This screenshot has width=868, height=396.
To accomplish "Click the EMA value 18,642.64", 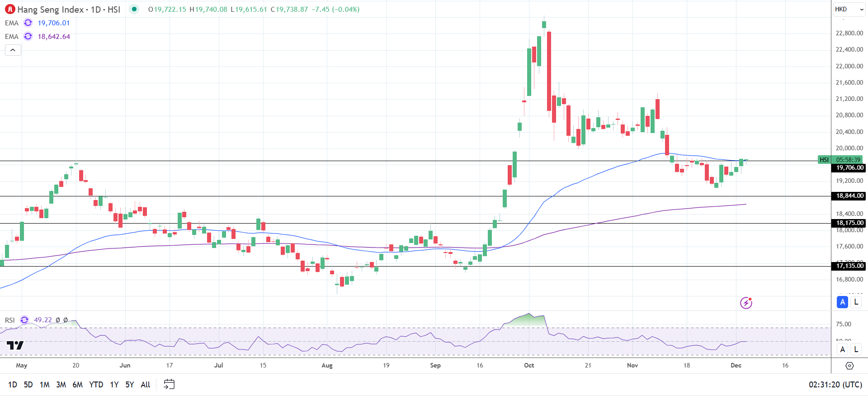I will 54,37.
